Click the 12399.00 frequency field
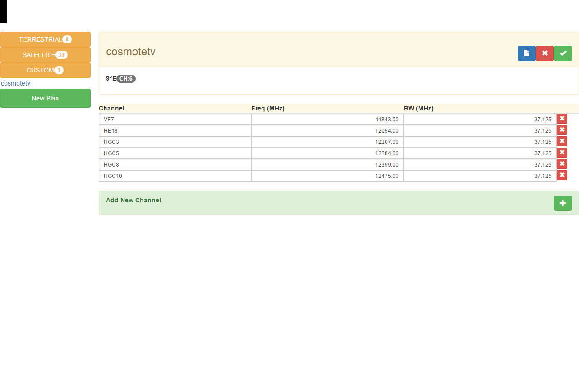 pos(327,165)
